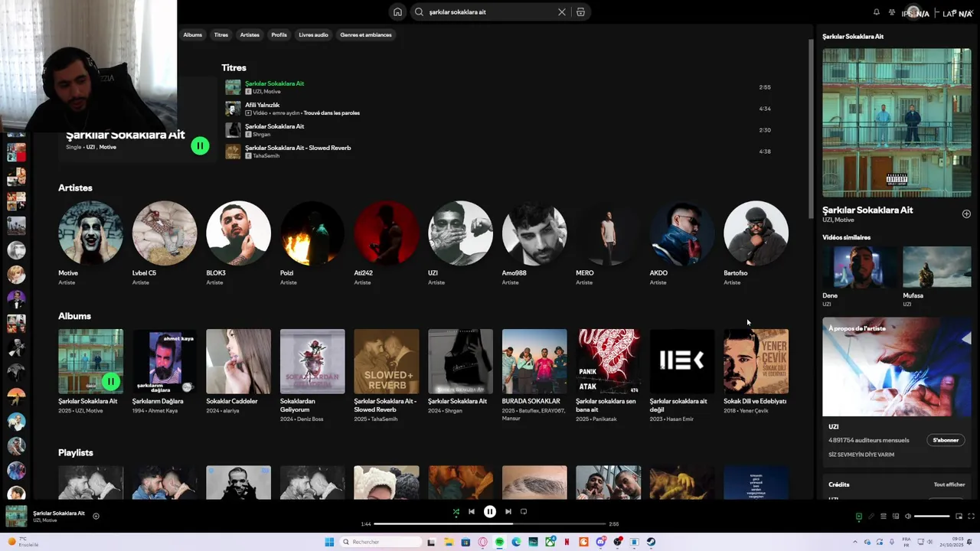Adjust the volume slider
Screen dimensions: 980x551
tap(932, 517)
